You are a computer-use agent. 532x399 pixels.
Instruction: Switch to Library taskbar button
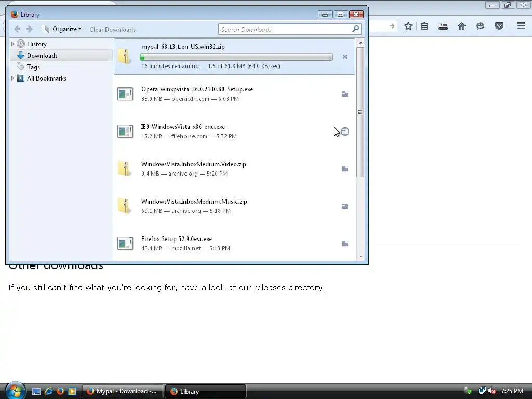click(x=206, y=391)
